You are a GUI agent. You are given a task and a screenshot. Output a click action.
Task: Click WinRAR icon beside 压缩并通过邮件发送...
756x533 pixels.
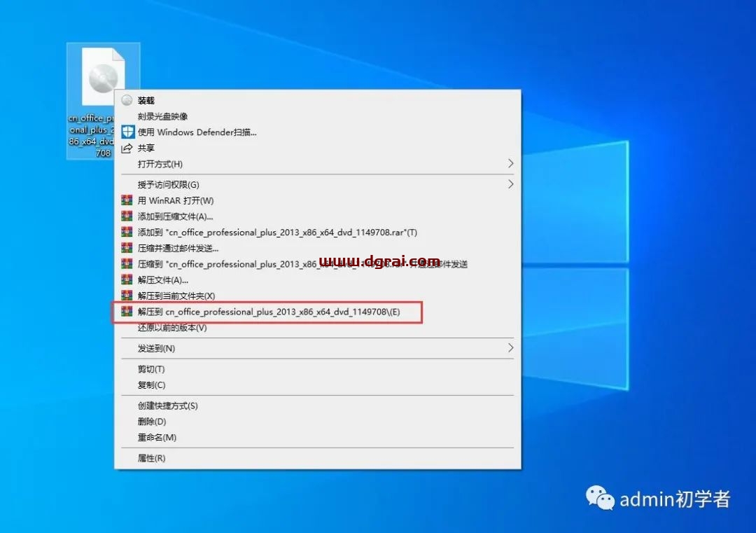[127, 248]
